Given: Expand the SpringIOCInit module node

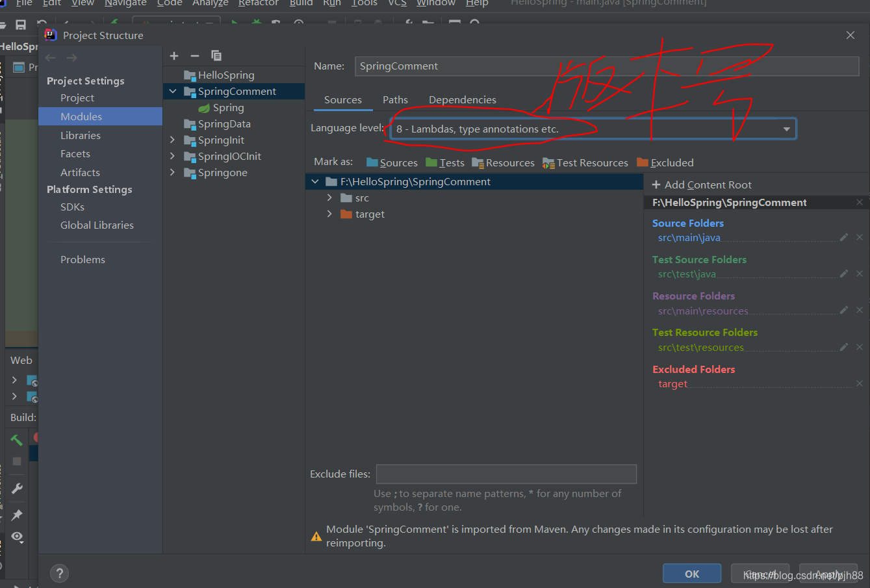Looking at the screenshot, I should (173, 157).
